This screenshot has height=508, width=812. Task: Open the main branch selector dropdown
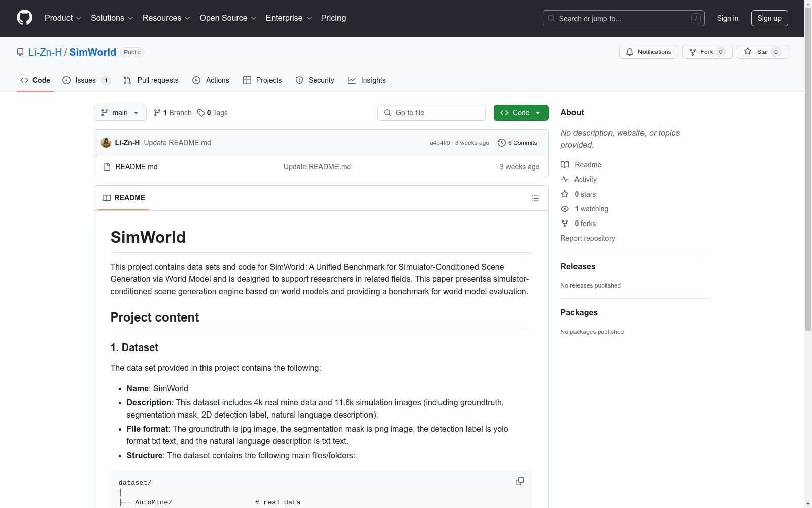pos(120,113)
